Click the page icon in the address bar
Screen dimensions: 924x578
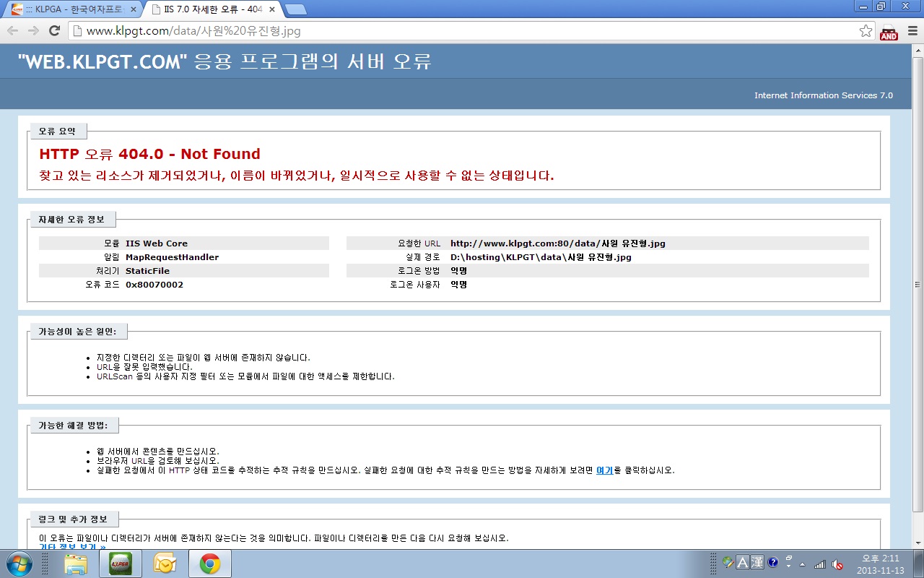click(77, 31)
